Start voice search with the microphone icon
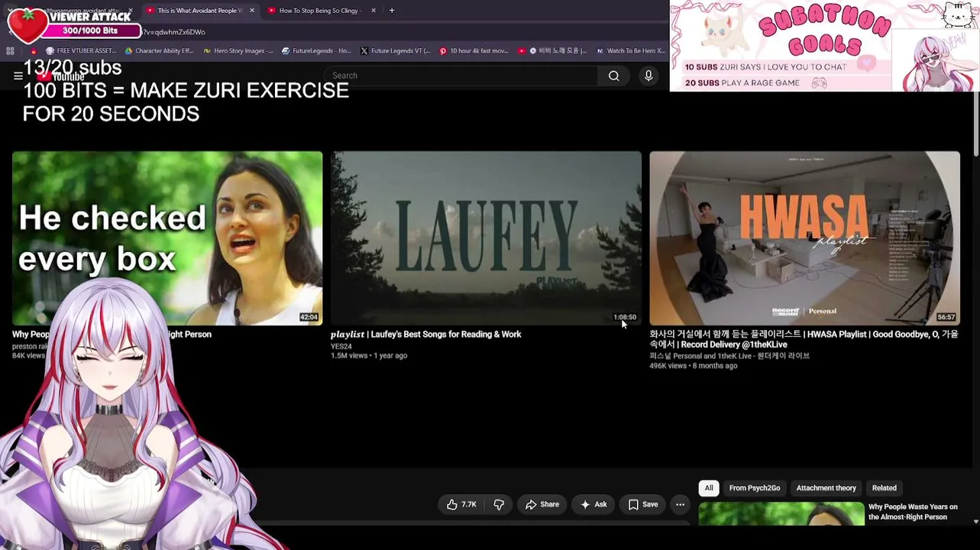This screenshot has height=550, width=980. point(648,76)
